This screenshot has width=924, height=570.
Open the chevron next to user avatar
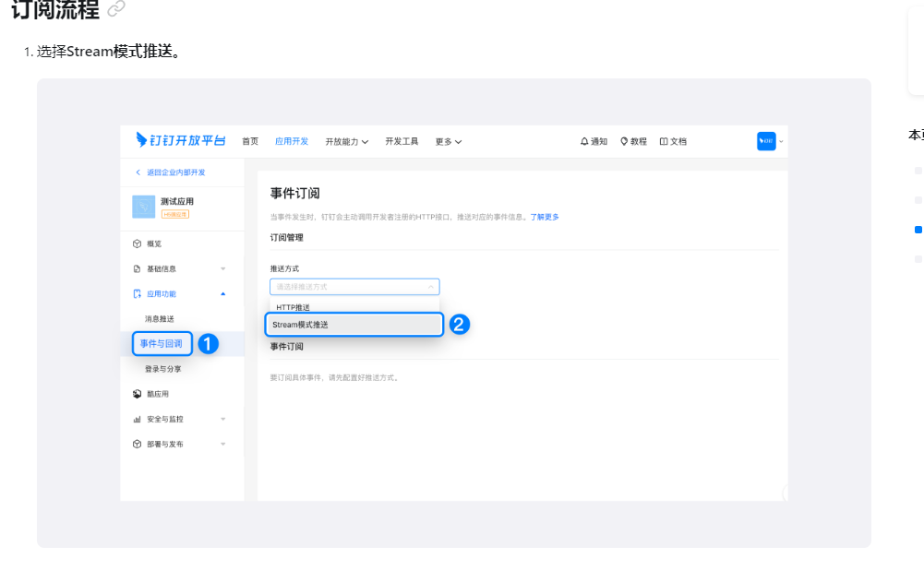(x=782, y=141)
